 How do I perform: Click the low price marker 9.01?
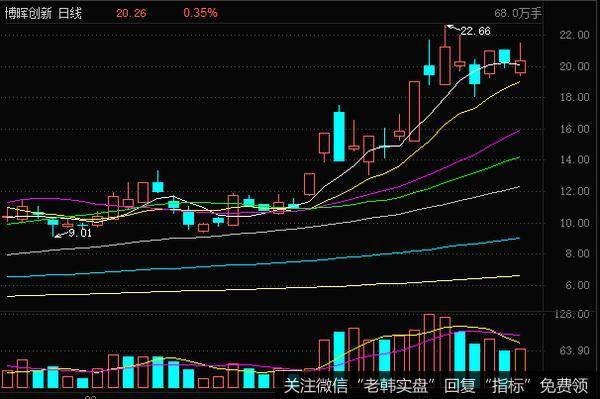[80, 233]
